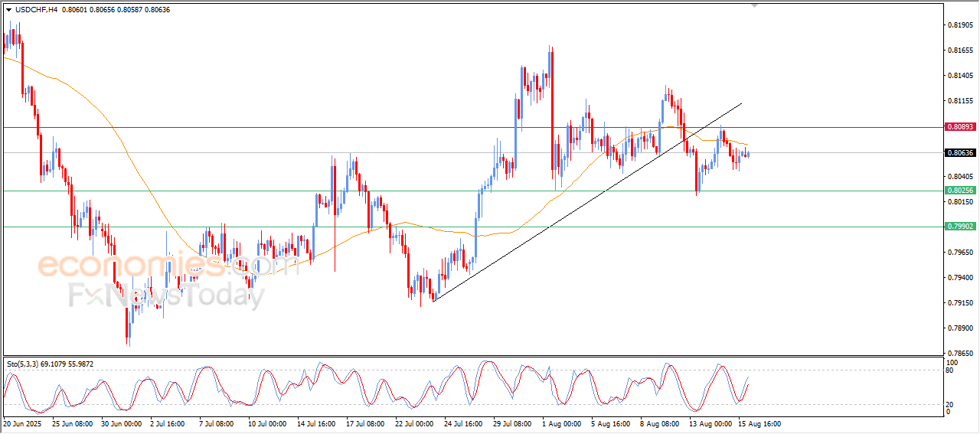Click the 0.78900 price axis label

(960, 328)
